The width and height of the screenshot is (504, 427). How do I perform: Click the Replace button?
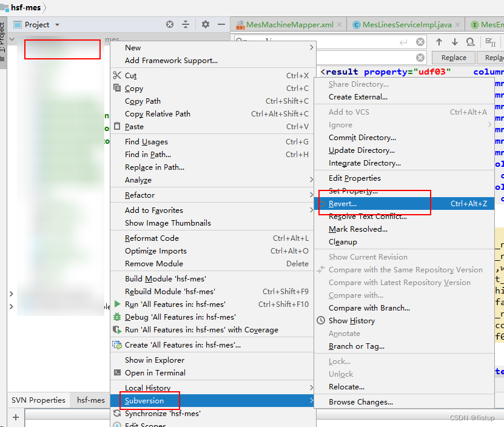pos(454,58)
